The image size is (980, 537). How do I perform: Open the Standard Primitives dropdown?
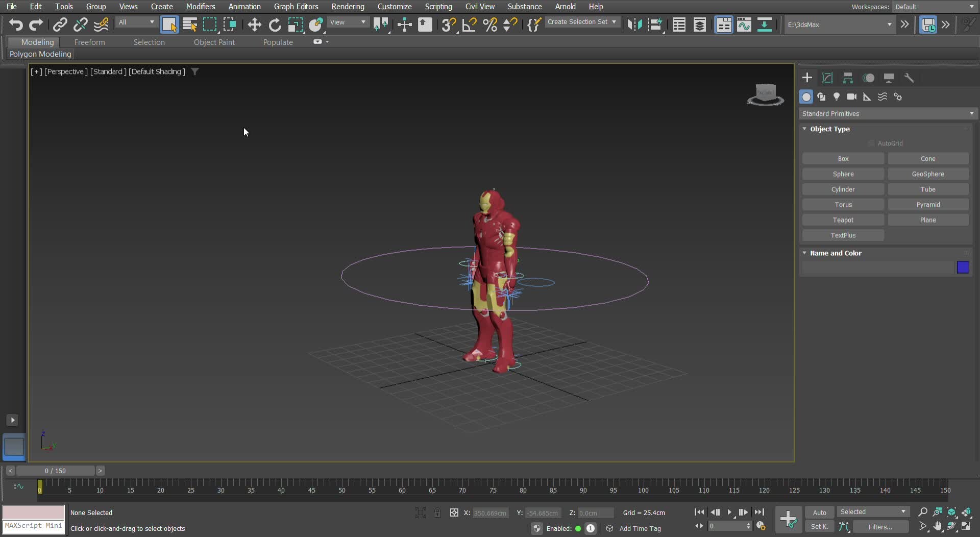point(888,114)
